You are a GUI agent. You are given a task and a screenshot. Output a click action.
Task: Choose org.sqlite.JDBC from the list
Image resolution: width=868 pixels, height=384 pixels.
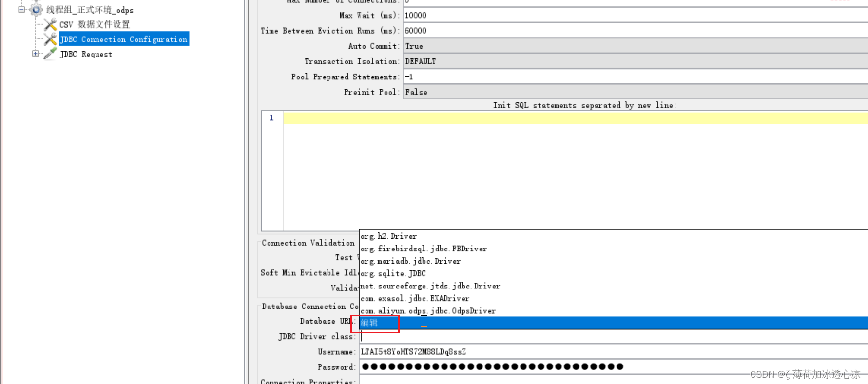point(614,273)
